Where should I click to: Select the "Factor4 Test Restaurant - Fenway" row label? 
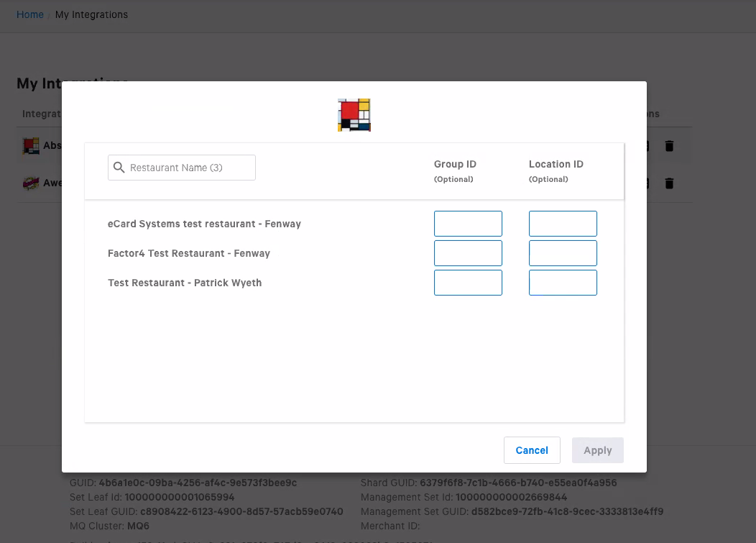pos(189,252)
